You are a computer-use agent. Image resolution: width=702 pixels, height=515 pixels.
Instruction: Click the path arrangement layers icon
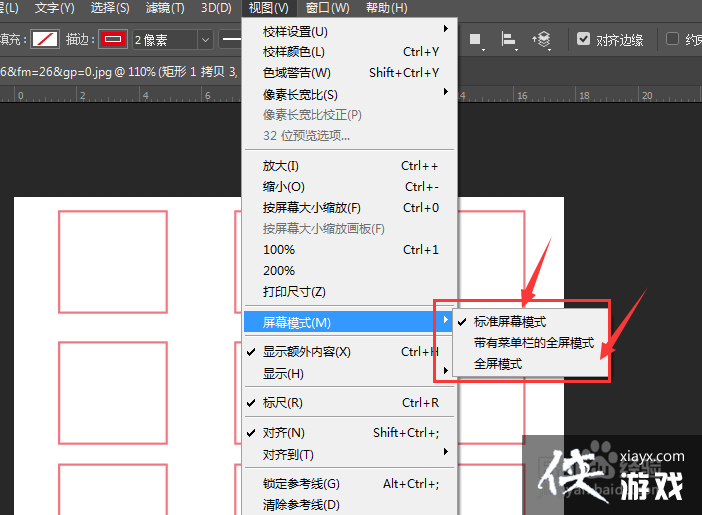pyautogui.click(x=541, y=40)
